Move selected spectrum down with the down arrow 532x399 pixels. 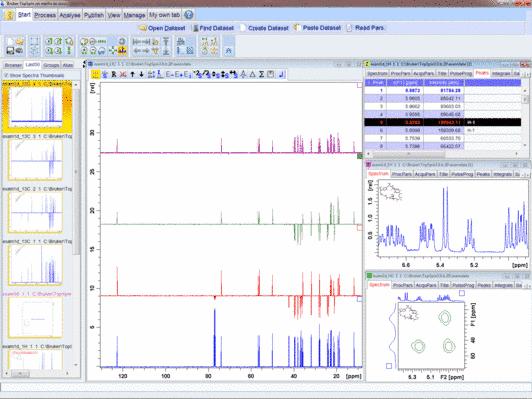pos(141,74)
